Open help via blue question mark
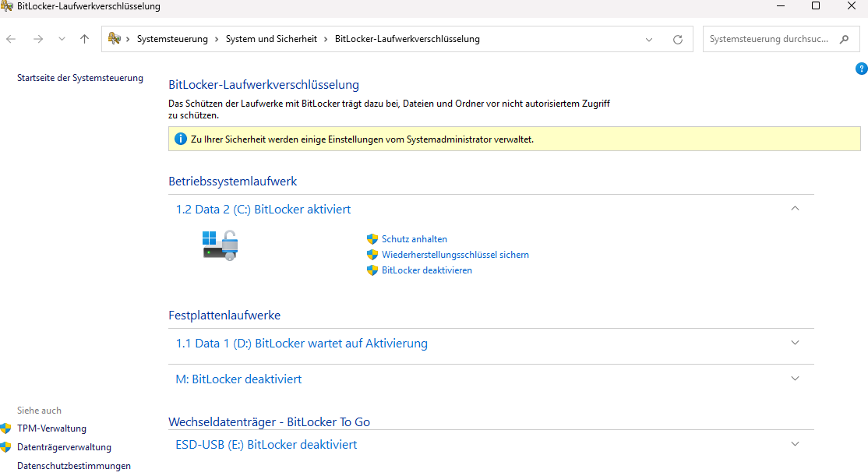This screenshot has width=868, height=476. point(861,69)
